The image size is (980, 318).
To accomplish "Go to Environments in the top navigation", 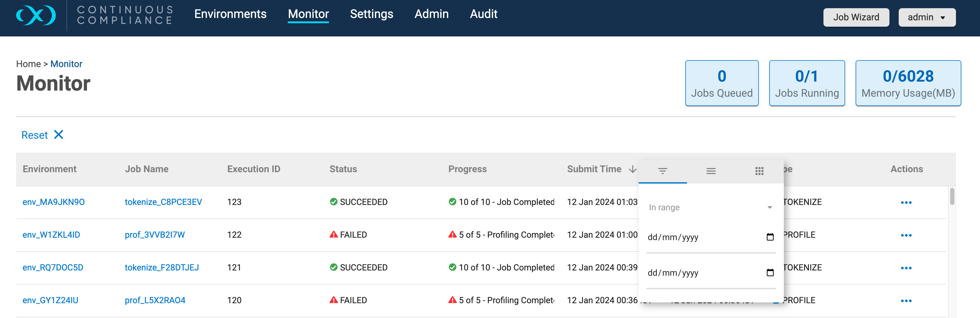I will point(230,14).
